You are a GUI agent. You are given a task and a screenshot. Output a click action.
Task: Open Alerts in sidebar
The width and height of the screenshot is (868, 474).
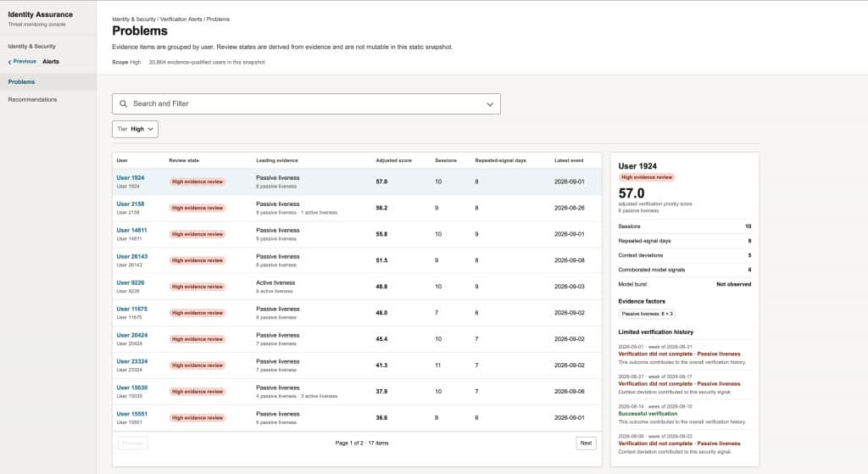pyautogui.click(x=51, y=61)
